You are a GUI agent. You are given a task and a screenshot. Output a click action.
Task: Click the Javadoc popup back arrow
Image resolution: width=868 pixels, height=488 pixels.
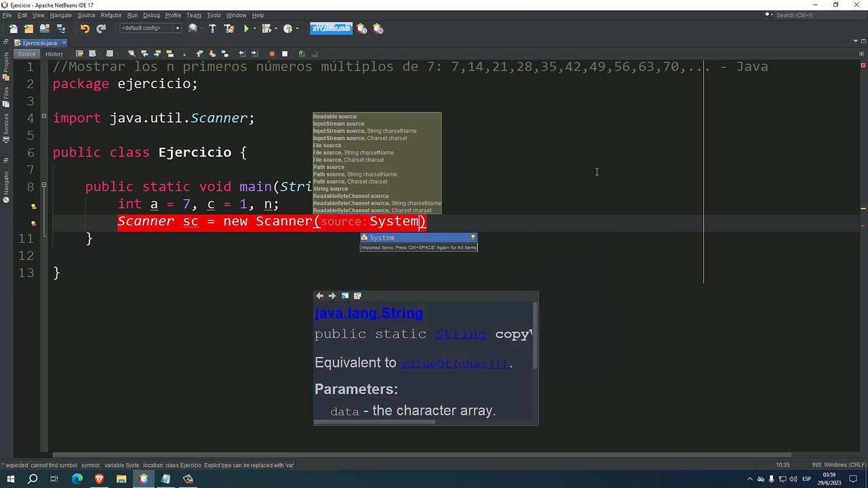point(319,296)
